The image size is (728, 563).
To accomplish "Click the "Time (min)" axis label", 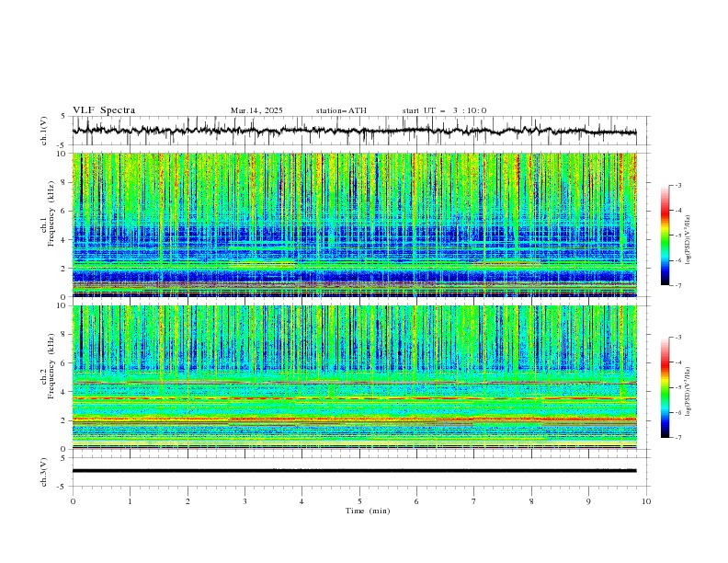I will 368,511.
